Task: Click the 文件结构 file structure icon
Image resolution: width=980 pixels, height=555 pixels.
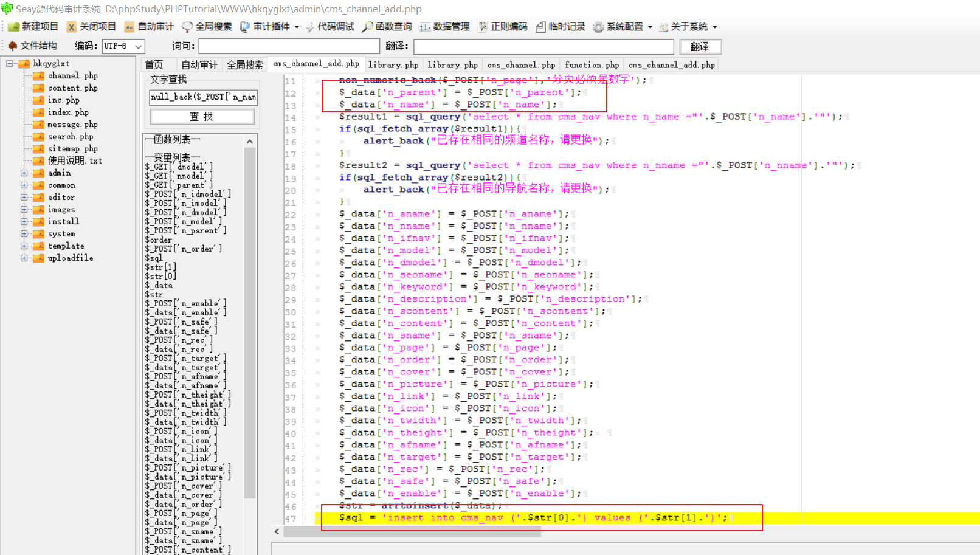Action: point(12,46)
